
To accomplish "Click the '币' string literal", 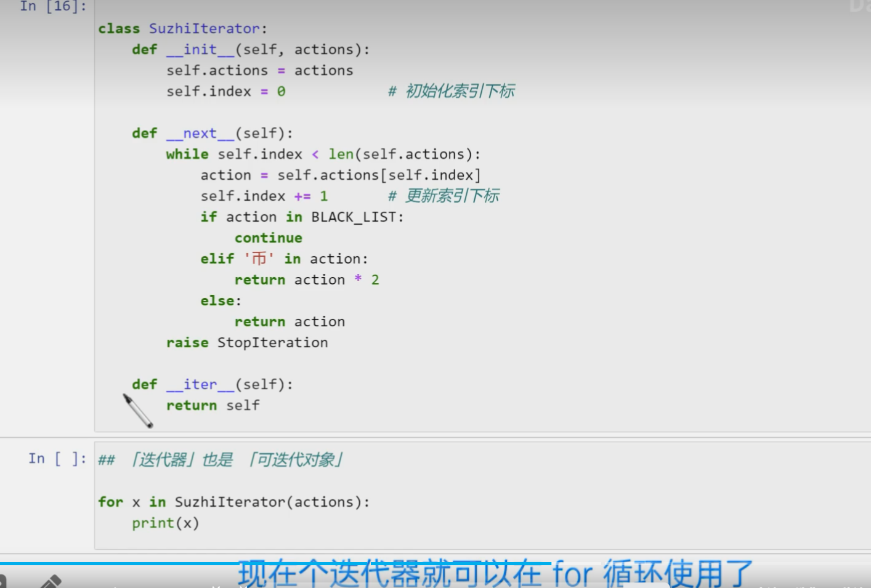I will pyautogui.click(x=259, y=259).
